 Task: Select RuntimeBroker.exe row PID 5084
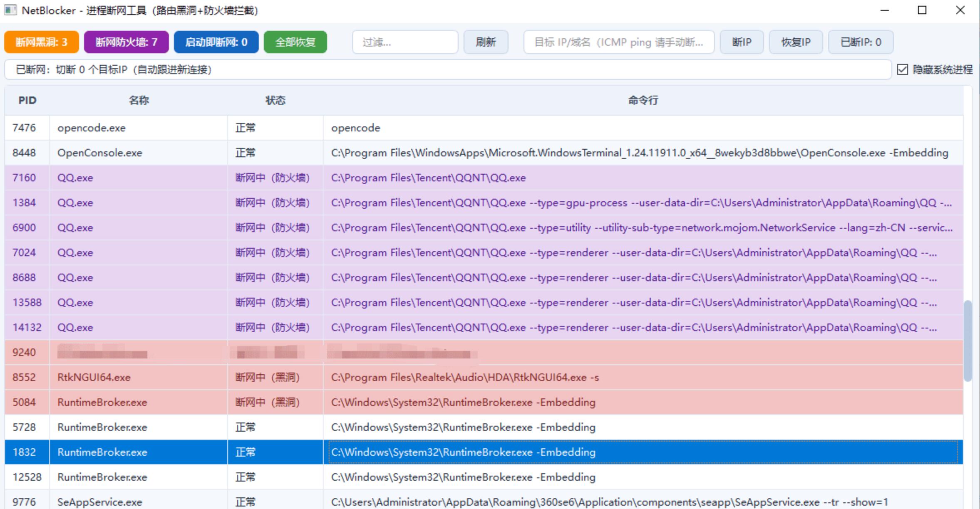[484, 402]
